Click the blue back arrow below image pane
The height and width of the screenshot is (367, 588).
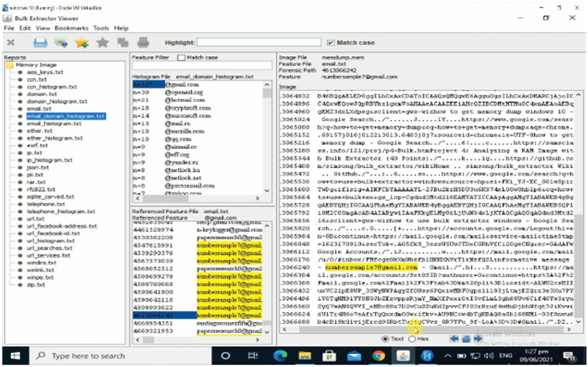[454, 339]
